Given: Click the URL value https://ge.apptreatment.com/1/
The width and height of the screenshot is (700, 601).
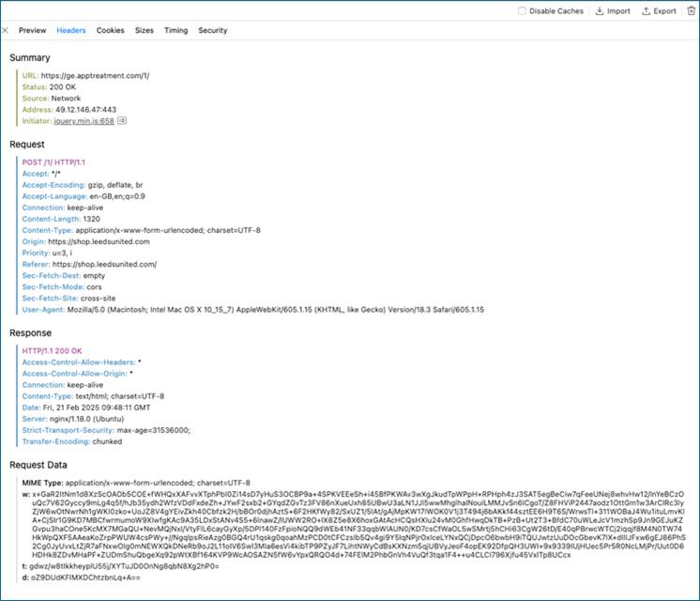Looking at the screenshot, I should click(x=95, y=75).
